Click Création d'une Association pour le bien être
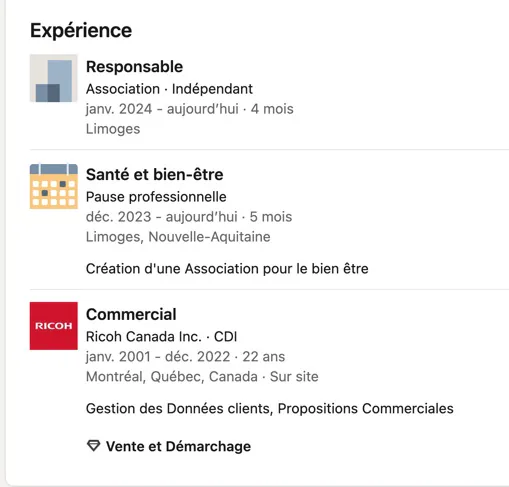 [227, 269]
